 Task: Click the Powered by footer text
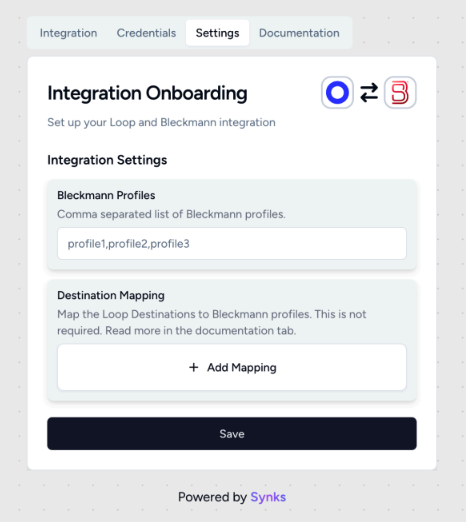coord(212,497)
